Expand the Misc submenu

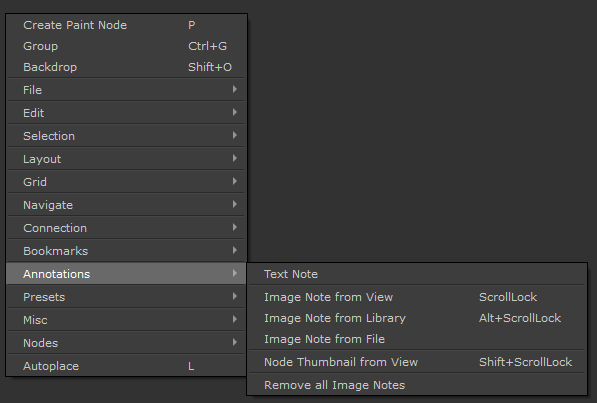pos(126,320)
